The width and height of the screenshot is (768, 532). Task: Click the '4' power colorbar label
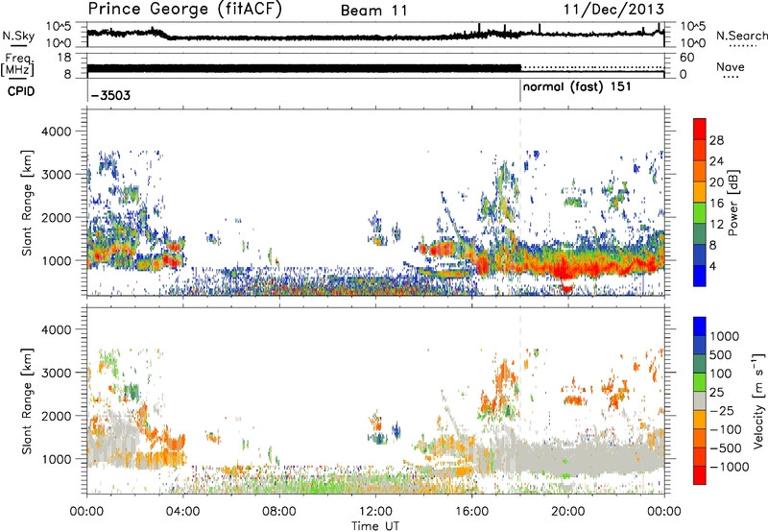(x=713, y=266)
